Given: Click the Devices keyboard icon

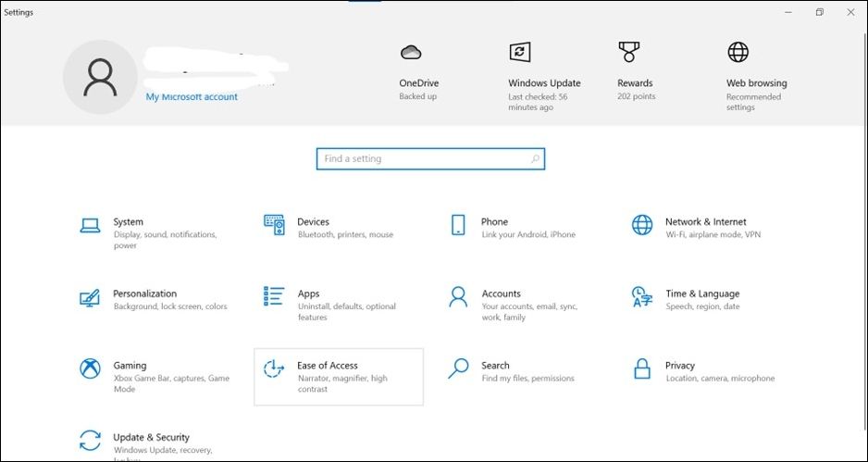Looking at the screenshot, I should pyautogui.click(x=274, y=225).
